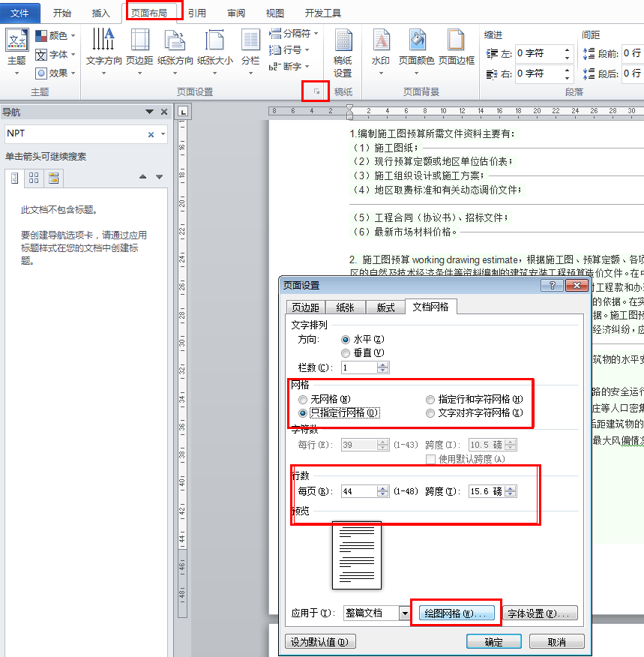
Task: Open the 稿纸设置 manuscript paper settings icon
Action: click(343, 40)
